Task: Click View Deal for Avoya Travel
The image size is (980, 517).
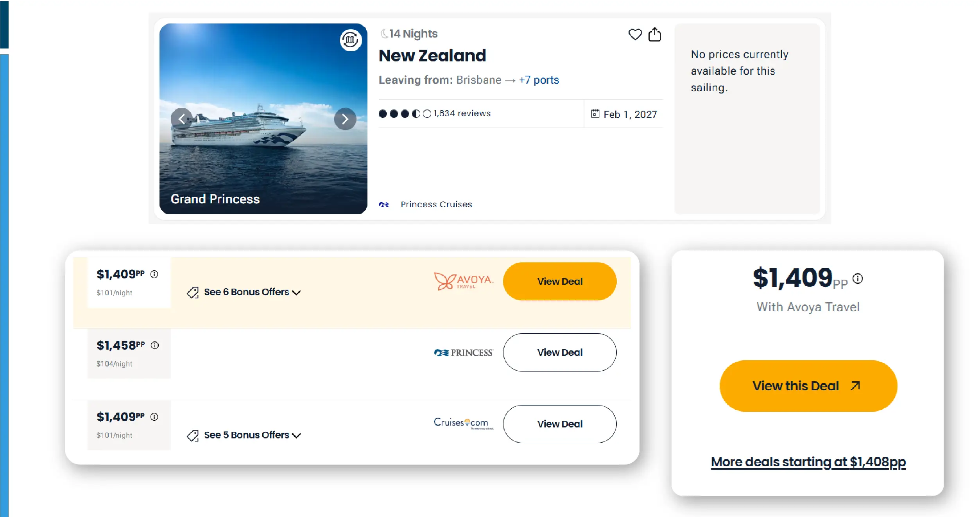Action: pos(559,282)
